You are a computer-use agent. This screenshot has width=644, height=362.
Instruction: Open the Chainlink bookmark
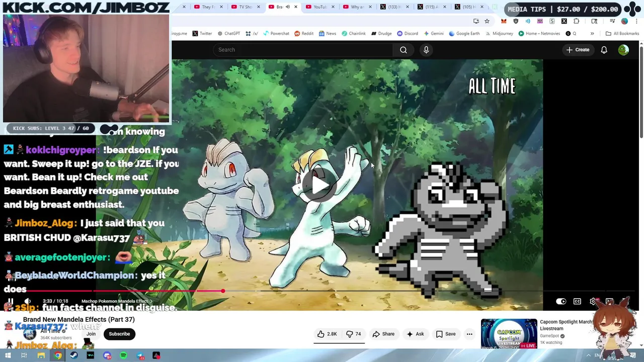[353, 34]
